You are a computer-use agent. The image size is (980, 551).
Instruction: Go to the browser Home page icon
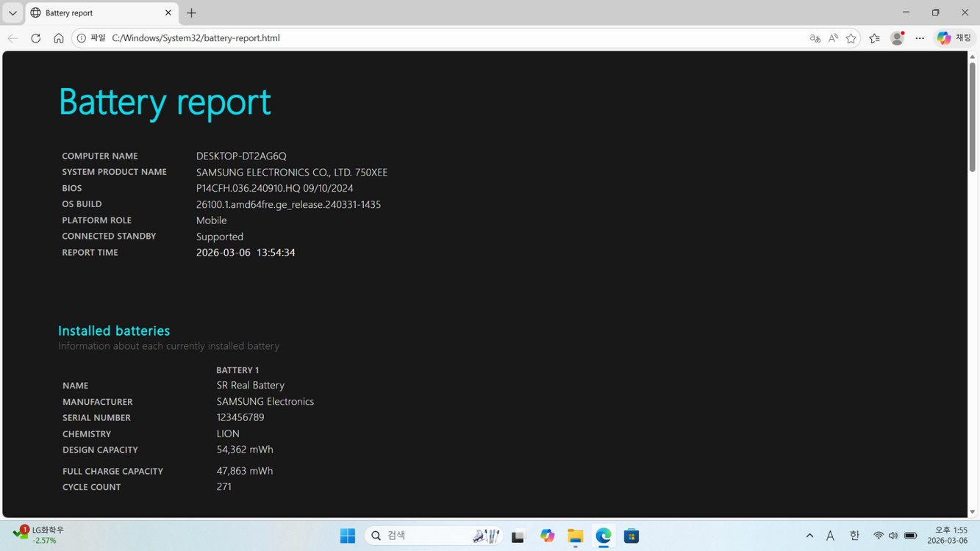[x=59, y=38]
